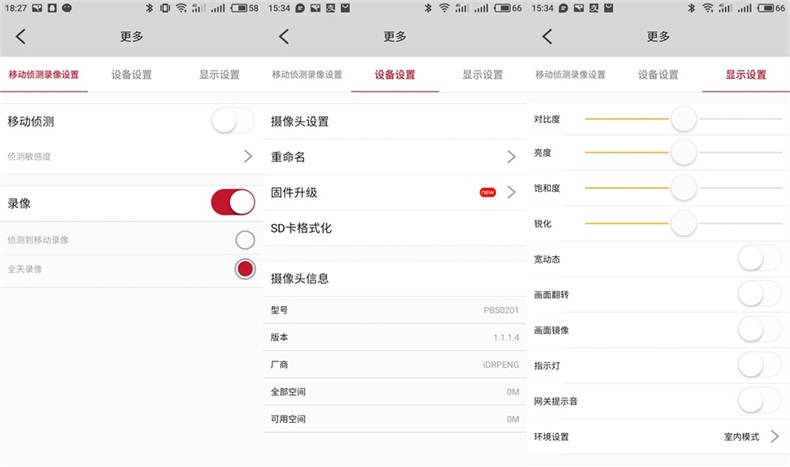The width and height of the screenshot is (790, 467).
Task: Tap the back arrow above the 摄像头设置 list
Action: (x=284, y=37)
